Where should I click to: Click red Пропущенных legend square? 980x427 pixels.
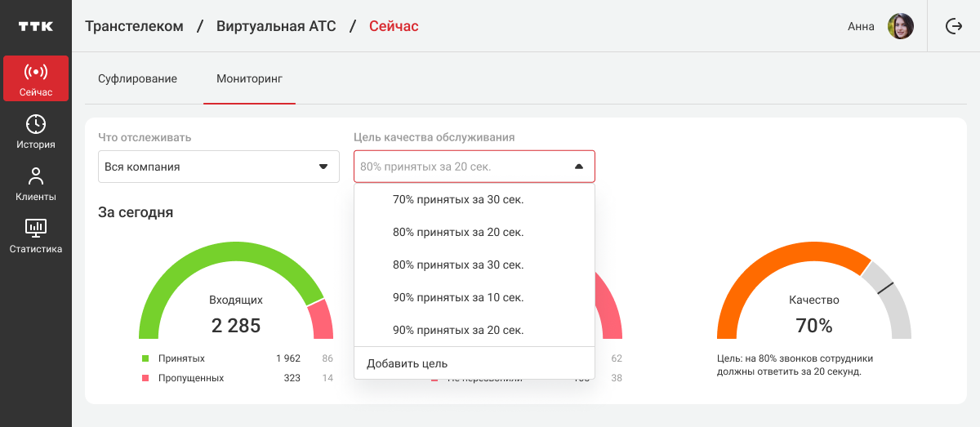145,378
